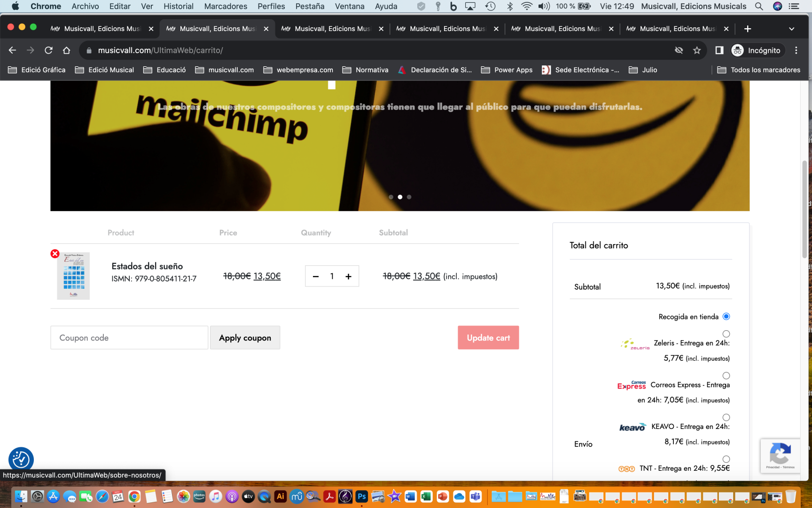Expand webempresa.com bookmarks folder

click(298, 70)
